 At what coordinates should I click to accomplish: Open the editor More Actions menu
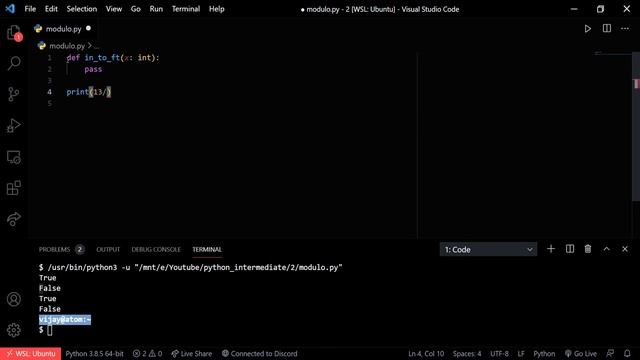[x=625, y=29]
